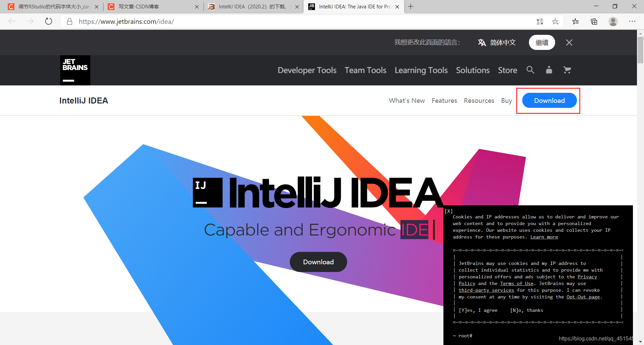Click the translation language icon beside 简体中文

(x=482, y=43)
